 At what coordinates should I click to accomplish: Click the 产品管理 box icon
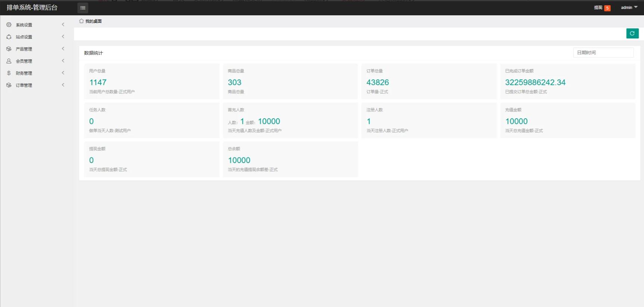pos(9,49)
